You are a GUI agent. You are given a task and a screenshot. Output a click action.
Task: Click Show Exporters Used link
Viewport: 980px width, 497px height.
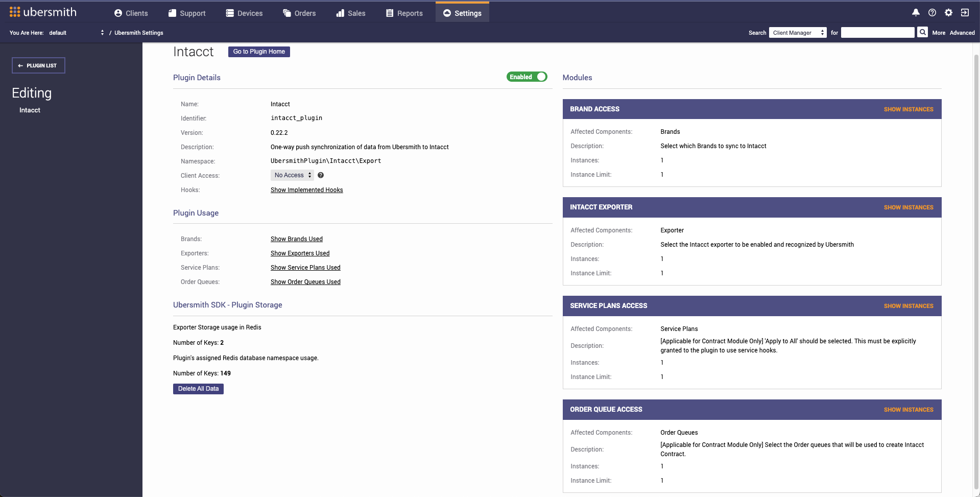[x=300, y=253]
